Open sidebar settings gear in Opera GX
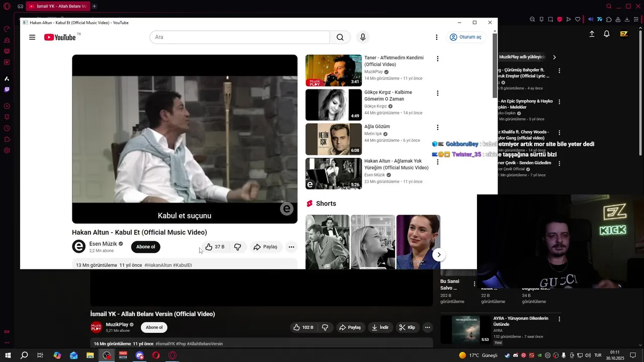The height and width of the screenshot is (362, 644). tap(7, 150)
